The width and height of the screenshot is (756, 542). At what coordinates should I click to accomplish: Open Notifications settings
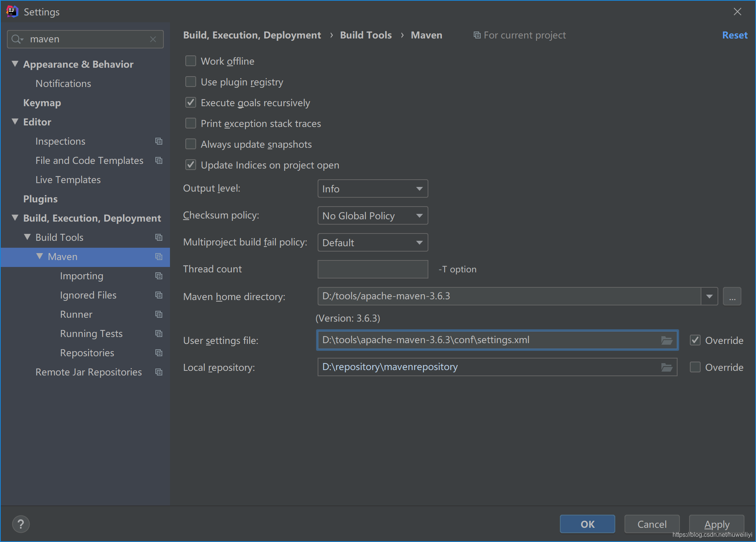63,83
